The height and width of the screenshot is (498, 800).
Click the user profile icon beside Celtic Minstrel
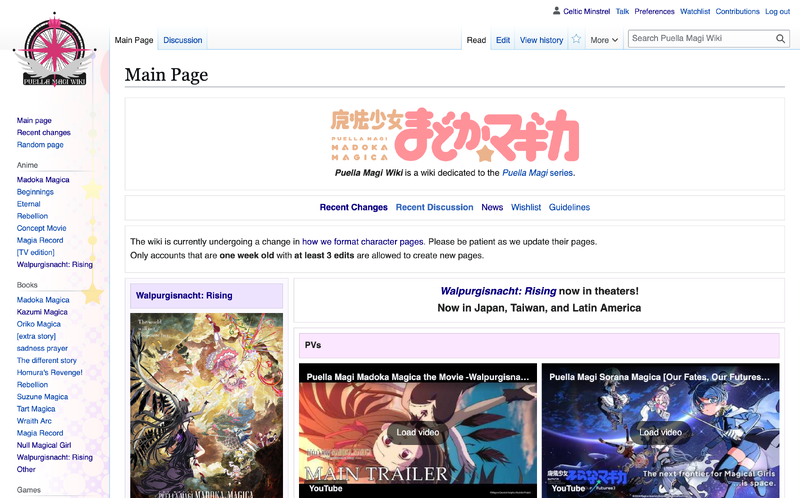(557, 11)
